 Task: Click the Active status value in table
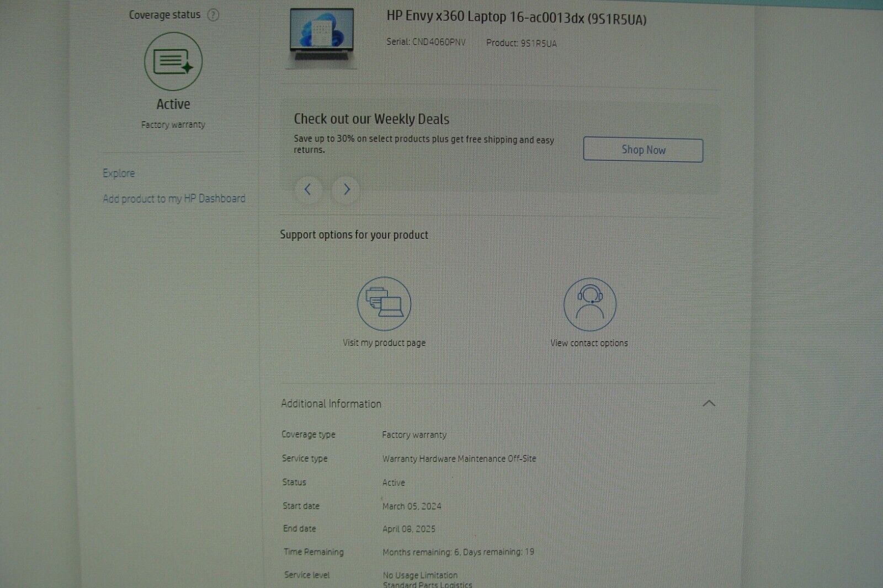[393, 483]
